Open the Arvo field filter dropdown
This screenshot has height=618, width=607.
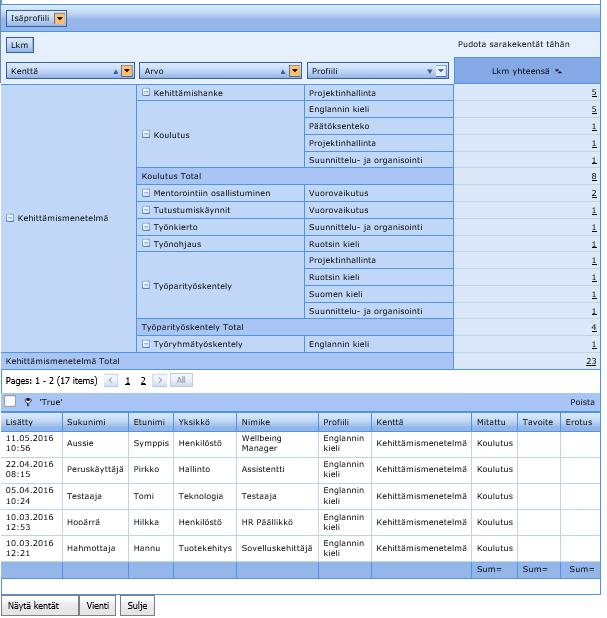295,71
